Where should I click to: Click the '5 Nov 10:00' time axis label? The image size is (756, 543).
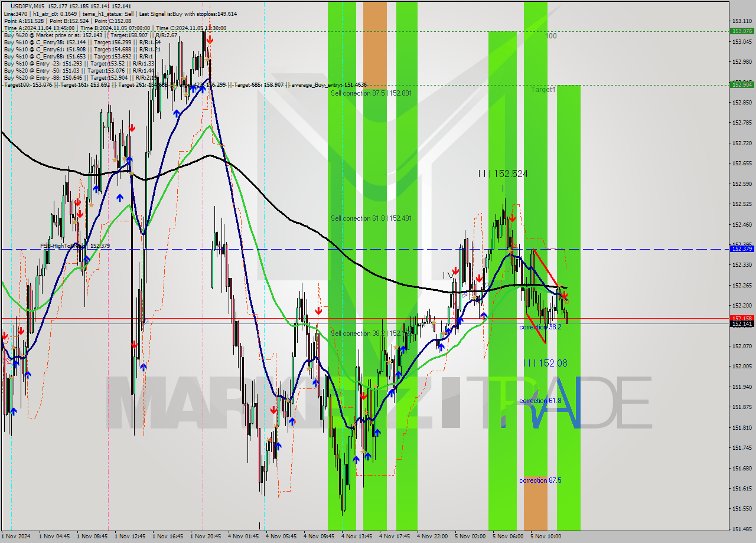pyautogui.click(x=546, y=537)
